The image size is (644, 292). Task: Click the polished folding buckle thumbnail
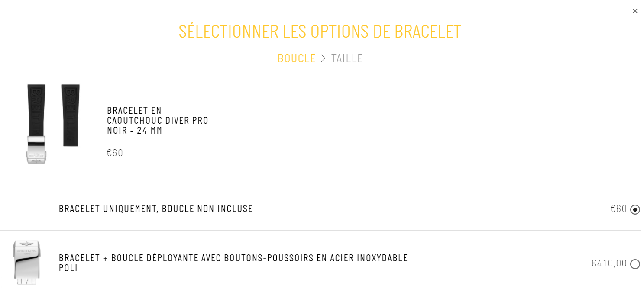coord(26,262)
